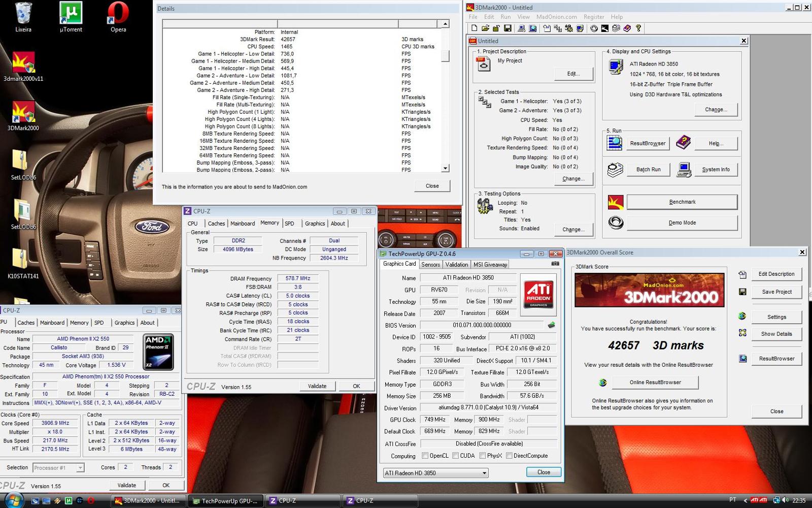Click the ResultBrowser magnifier icon in 3DMark2000 toolbar
812x508 pixels.
(533, 28)
